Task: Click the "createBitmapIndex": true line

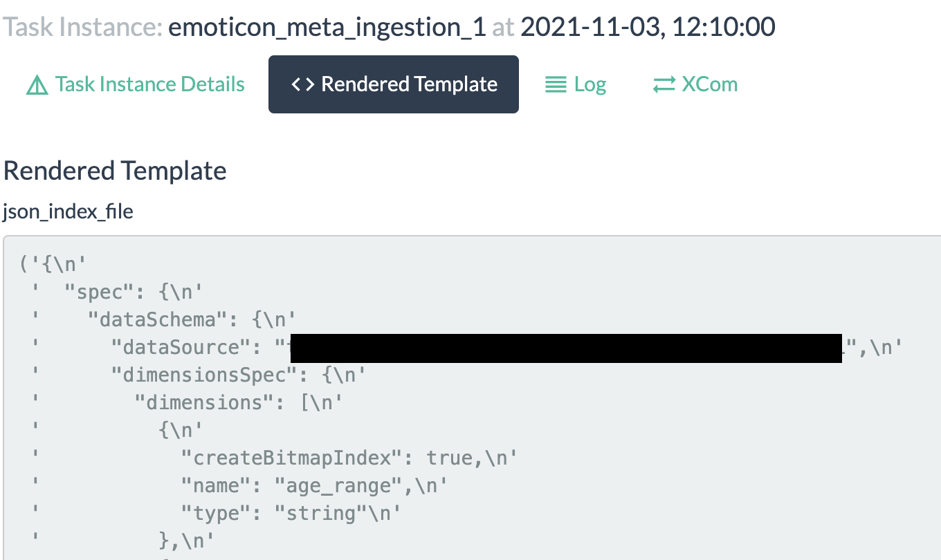Action: (x=349, y=458)
